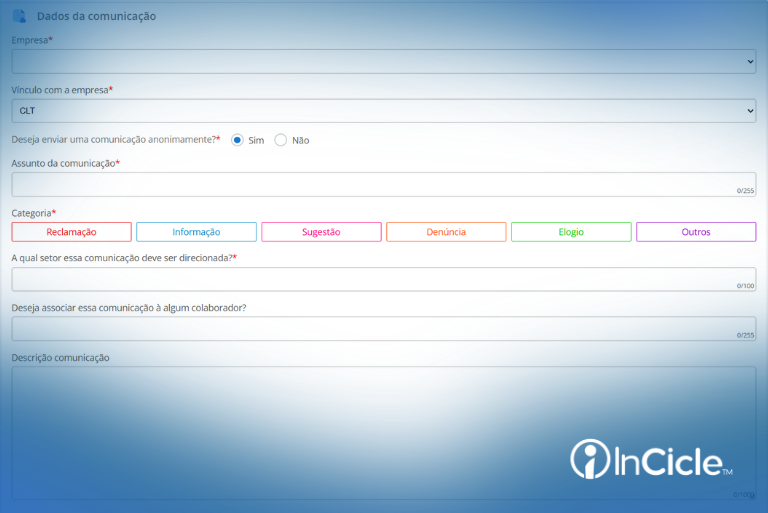This screenshot has width=768, height=513.
Task: Click the associar colaborador input field
Action: coord(383,329)
